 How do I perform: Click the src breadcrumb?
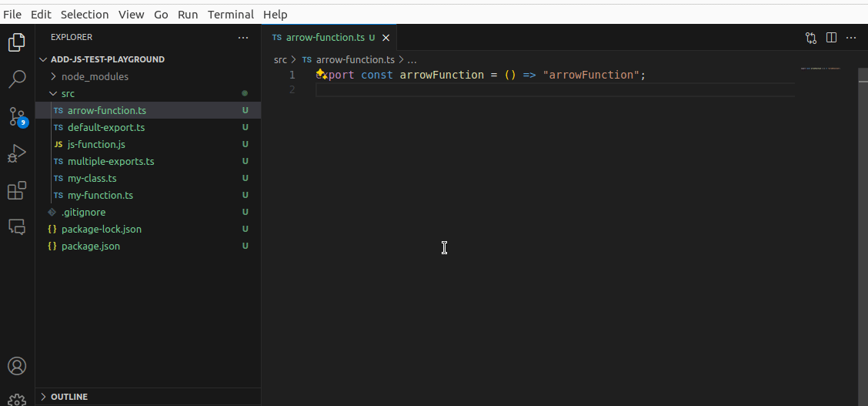click(280, 59)
